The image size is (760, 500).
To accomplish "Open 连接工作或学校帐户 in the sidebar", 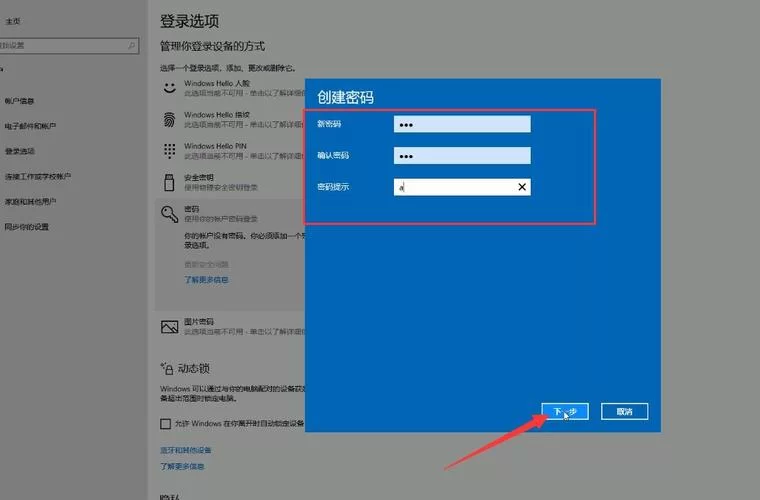I will coord(38,176).
